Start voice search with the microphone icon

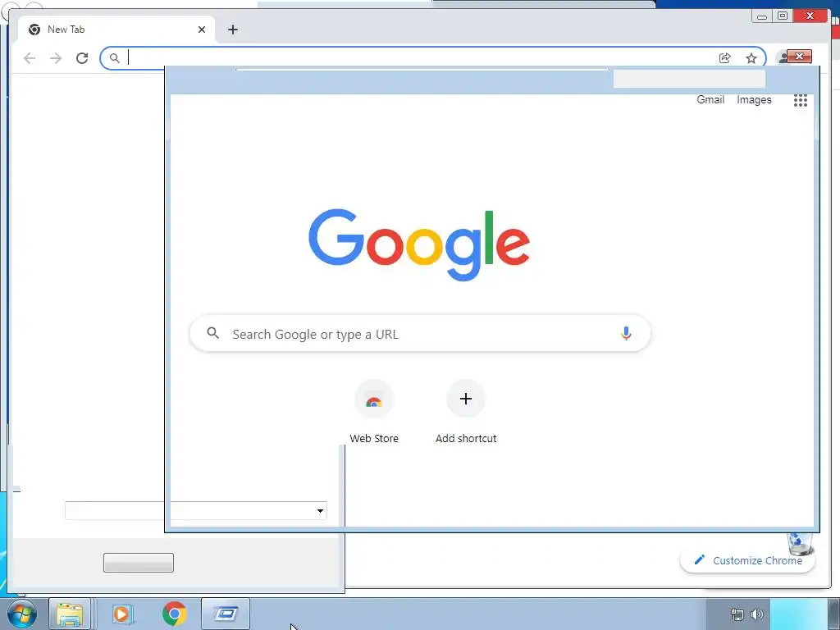(x=626, y=333)
